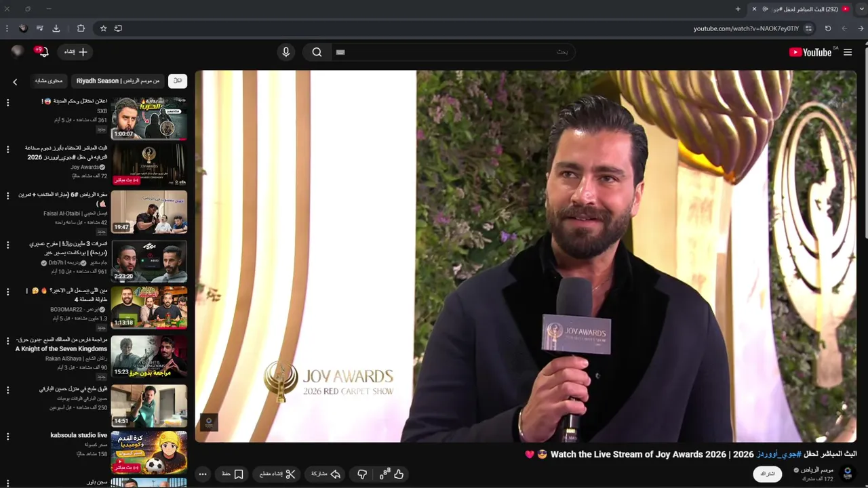Image resolution: width=868 pixels, height=488 pixels.
Task: Open Chrome profile avatar in toolbar
Action: point(23,28)
